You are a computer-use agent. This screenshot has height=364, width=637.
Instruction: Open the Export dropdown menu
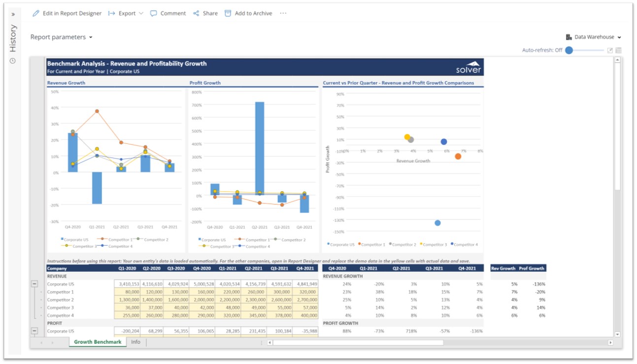126,13
